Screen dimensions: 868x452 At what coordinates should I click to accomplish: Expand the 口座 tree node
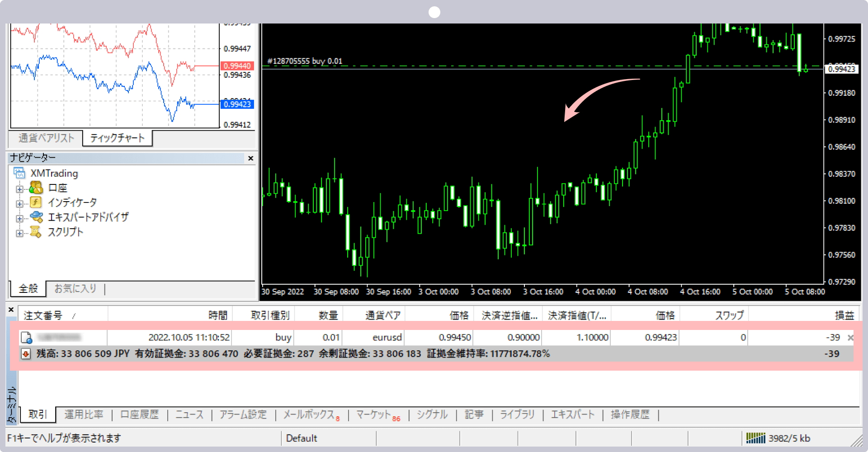19,189
